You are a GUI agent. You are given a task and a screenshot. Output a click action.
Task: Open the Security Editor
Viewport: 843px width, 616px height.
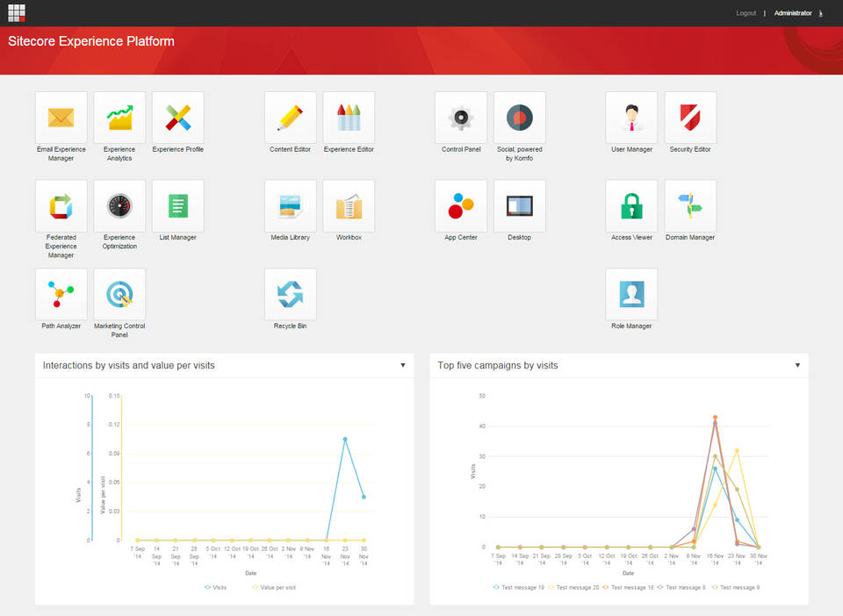click(689, 117)
